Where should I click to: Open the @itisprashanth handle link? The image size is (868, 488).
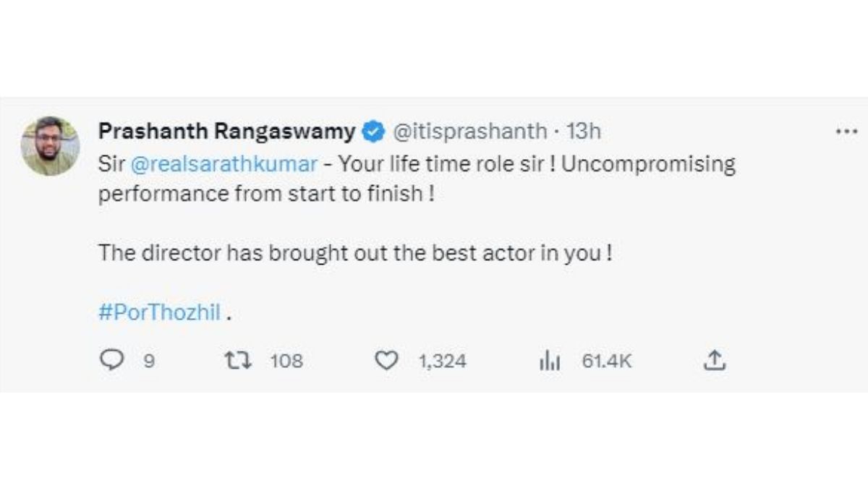[469, 132]
